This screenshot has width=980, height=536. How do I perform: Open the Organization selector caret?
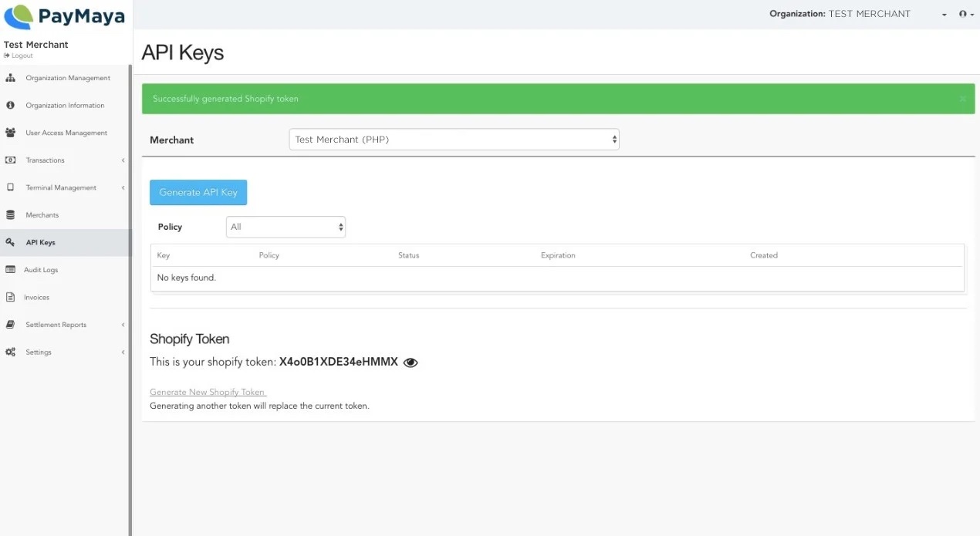pos(944,15)
